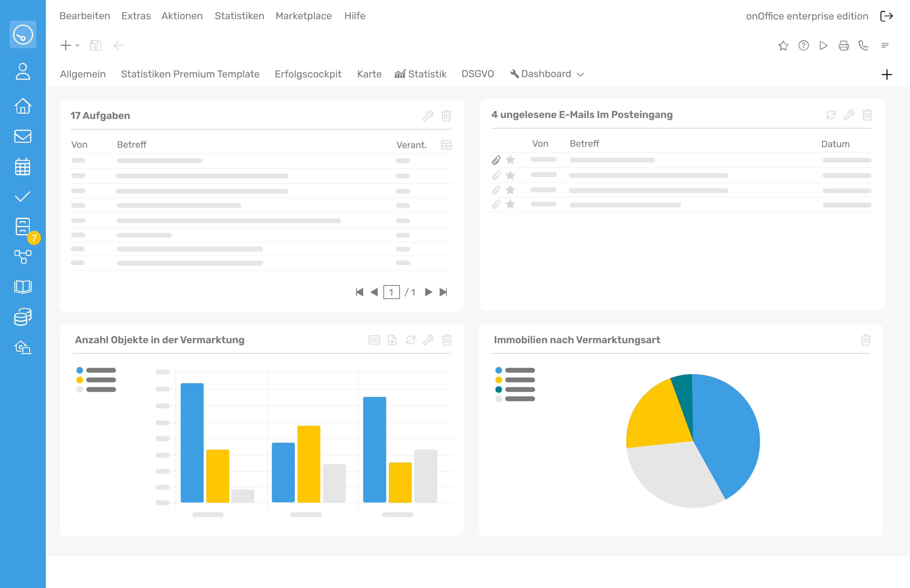Download the Anzahl Objekte chart data

click(x=392, y=340)
